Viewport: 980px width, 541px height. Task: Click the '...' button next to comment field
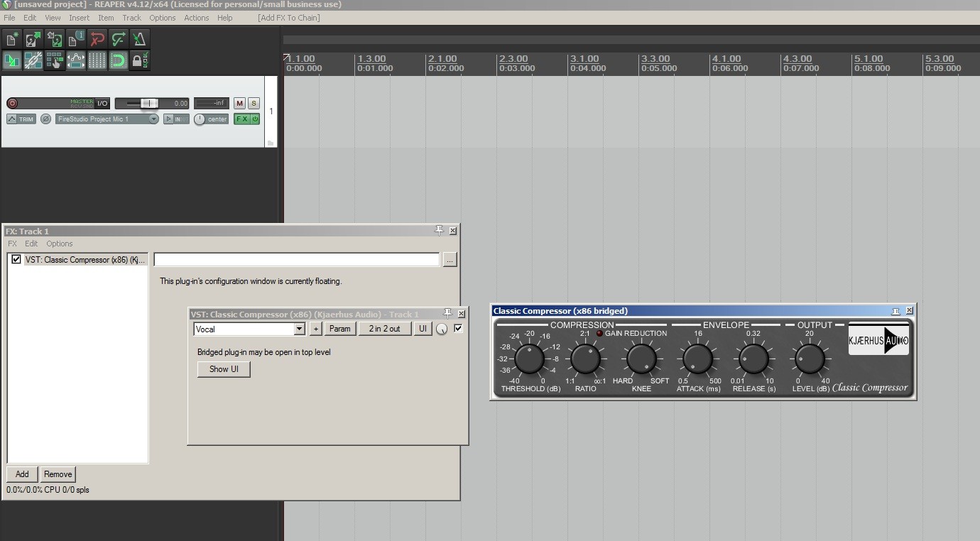450,260
